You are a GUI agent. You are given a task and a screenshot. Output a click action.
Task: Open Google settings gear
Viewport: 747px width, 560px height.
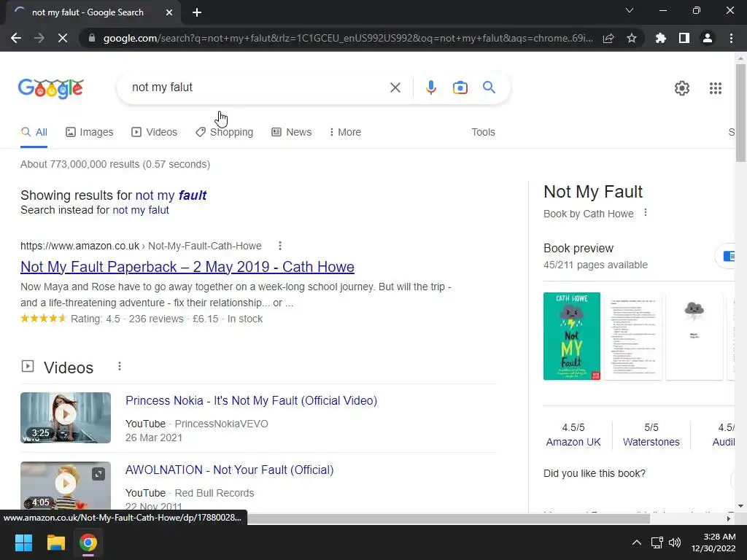[682, 88]
